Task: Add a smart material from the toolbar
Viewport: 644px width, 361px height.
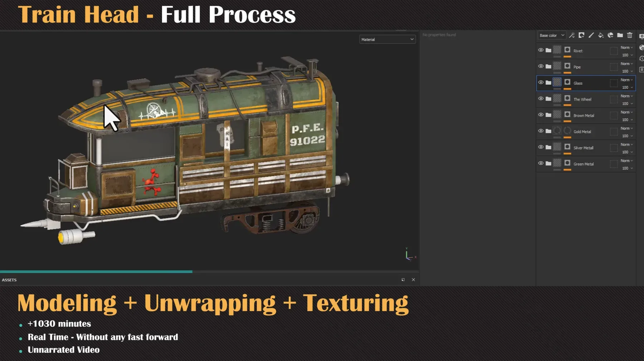Action: (x=611, y=35)
